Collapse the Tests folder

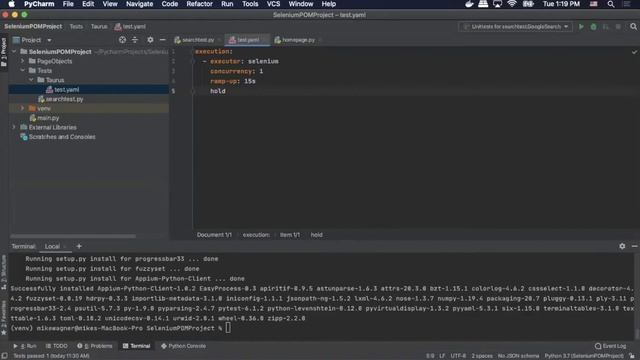[23, 70]
